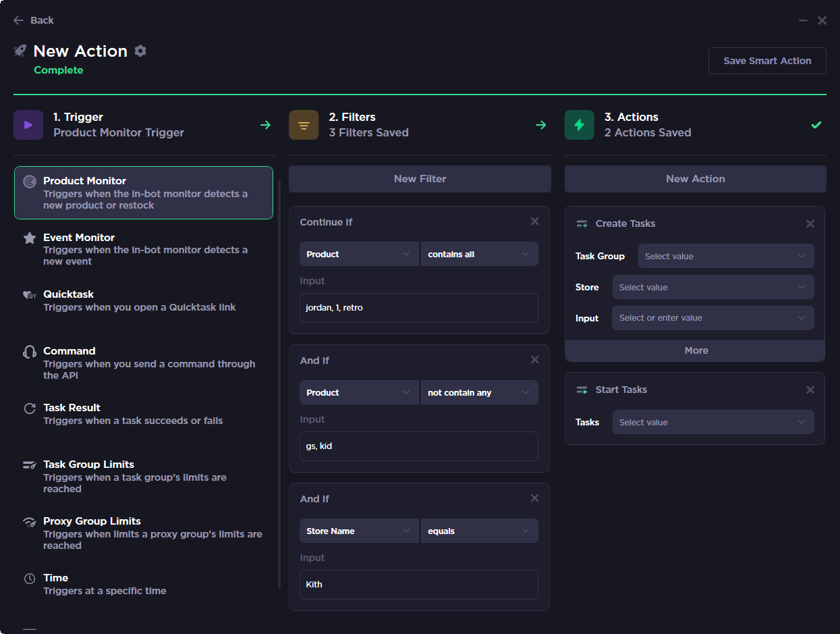840x634 pixels.
Task: Remove the Continue If filter
Action: 535,221
